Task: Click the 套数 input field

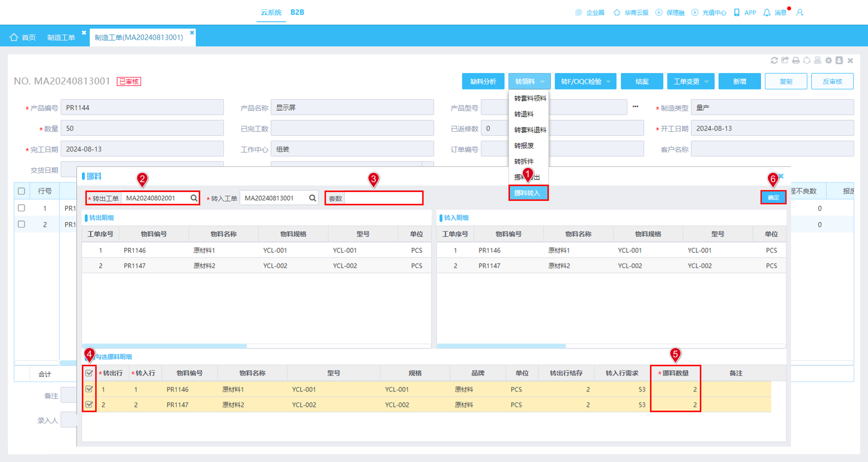Action: 383,198
